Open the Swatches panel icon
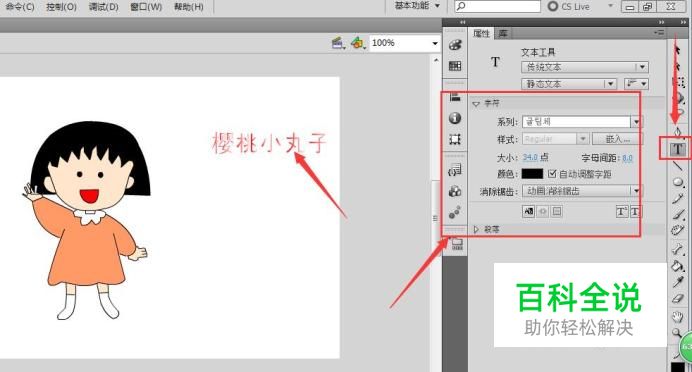This screenshot has height=372, width=692. [x=455, y=66]
